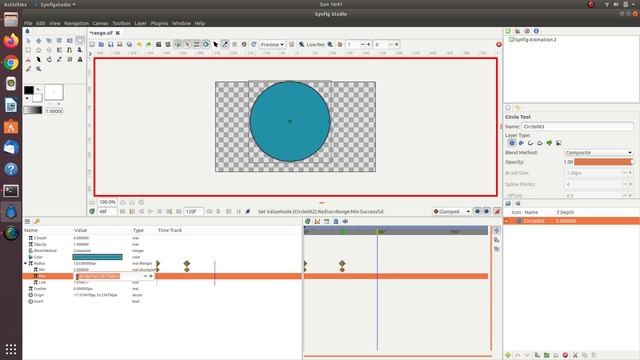The image size is (640, 360).
Task: Toggle the Plant layer type button
Action: (549, 143)
